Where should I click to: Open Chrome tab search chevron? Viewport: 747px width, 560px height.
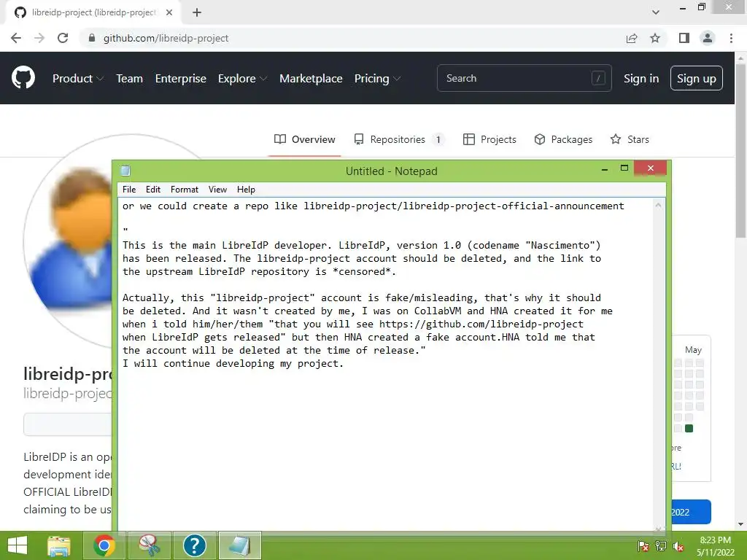(x=656, y=12)
